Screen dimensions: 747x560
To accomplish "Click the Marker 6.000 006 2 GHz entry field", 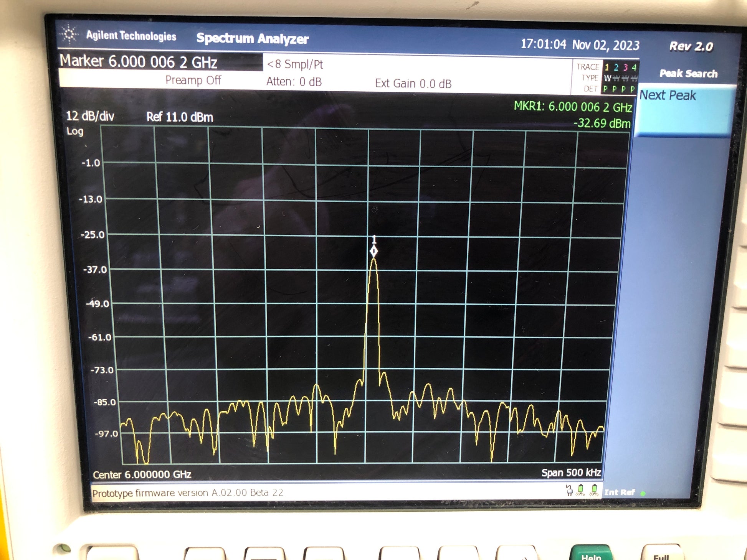I will click(x=160, y=62).
